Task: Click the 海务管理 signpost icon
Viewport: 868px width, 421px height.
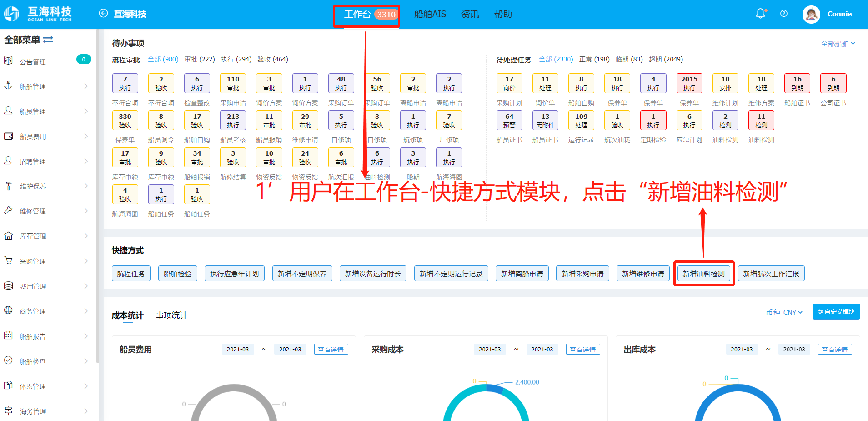Action: tap(8, 411)
